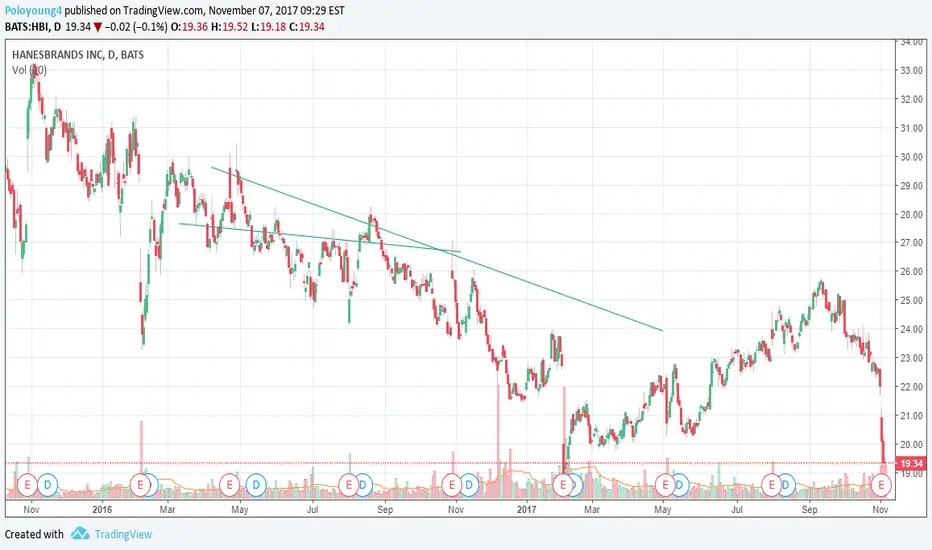
Task: Click the earnings E marker for August 2017
Action: click(772, 485)
